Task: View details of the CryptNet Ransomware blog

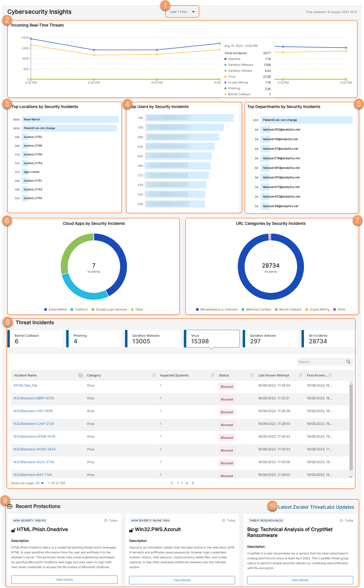Action: [x=300, y=580]
